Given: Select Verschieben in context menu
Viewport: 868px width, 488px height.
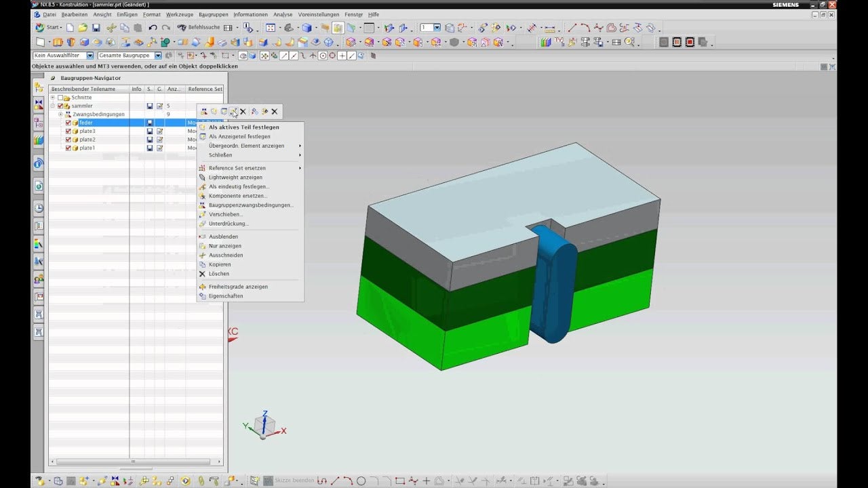Looking at the screenshot, I should click(250, 214).
